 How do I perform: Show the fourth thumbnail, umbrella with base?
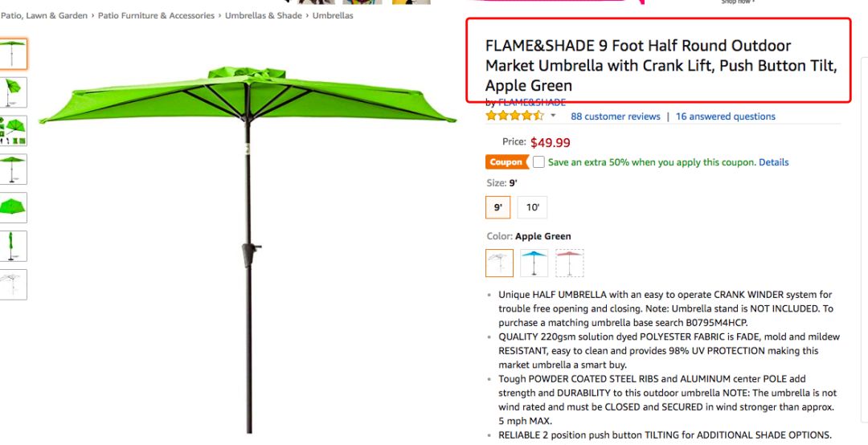tap(13, 169)
